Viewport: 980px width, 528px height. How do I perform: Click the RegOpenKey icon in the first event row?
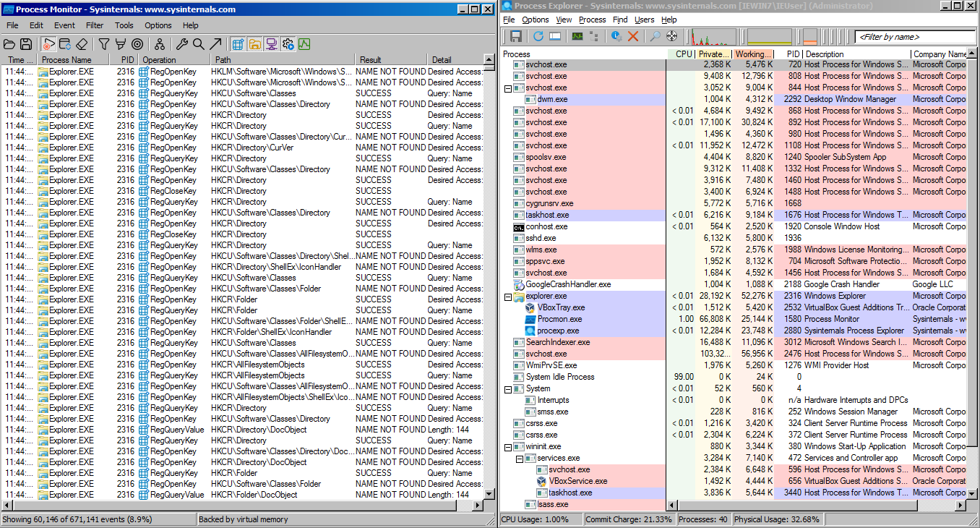tap(144, 72)
